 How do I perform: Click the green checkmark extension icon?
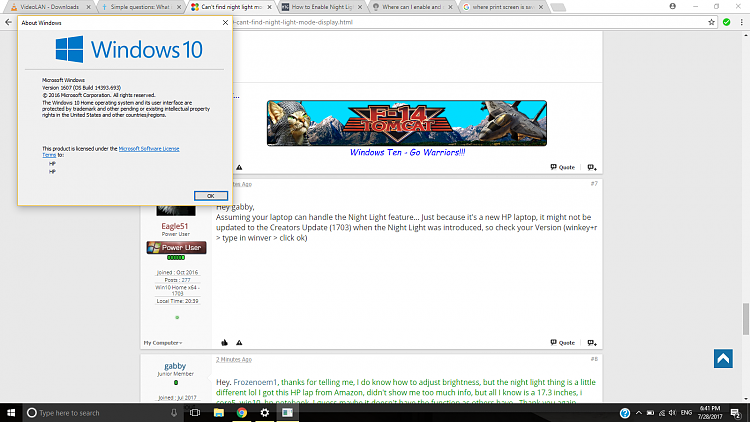(x=727, y=22)
